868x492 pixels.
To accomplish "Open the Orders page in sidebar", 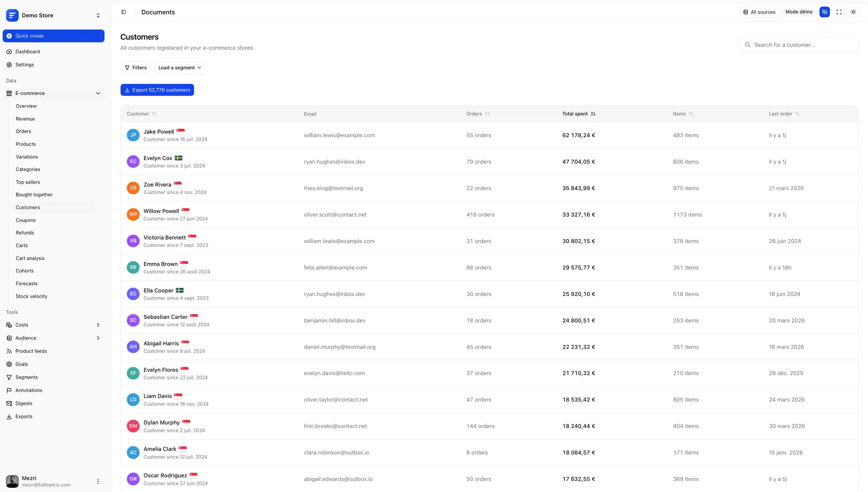I will point(23,132).
